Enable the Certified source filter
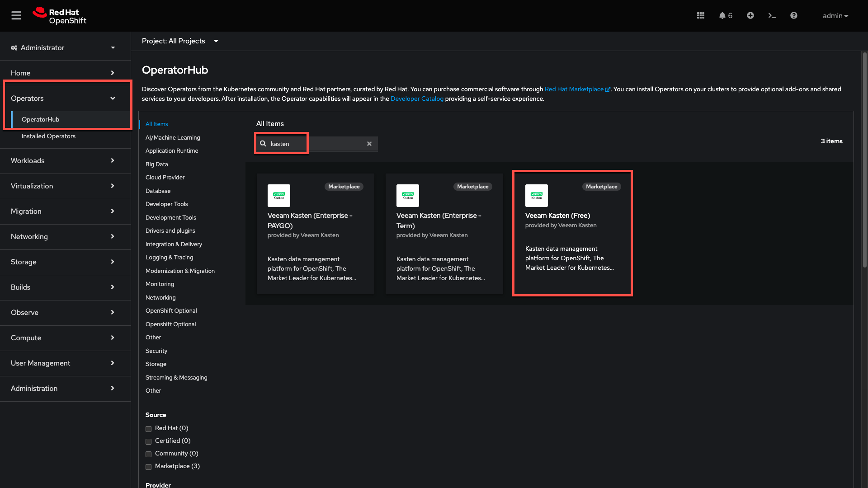 click(148, 441)
